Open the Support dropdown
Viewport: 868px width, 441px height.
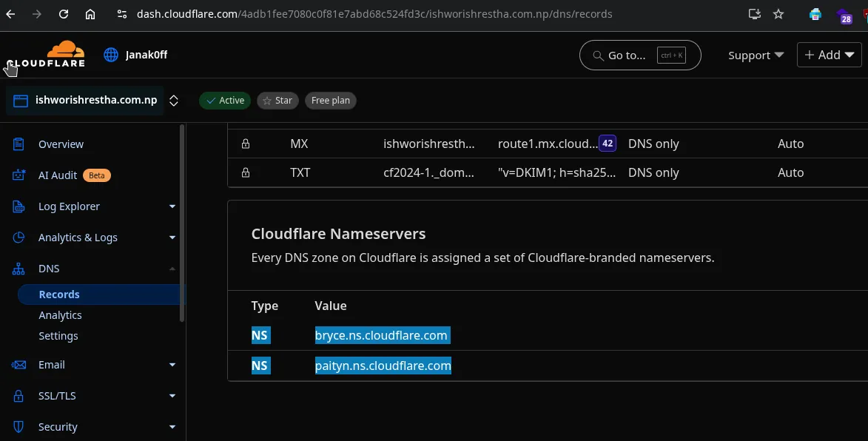[756, 55]
